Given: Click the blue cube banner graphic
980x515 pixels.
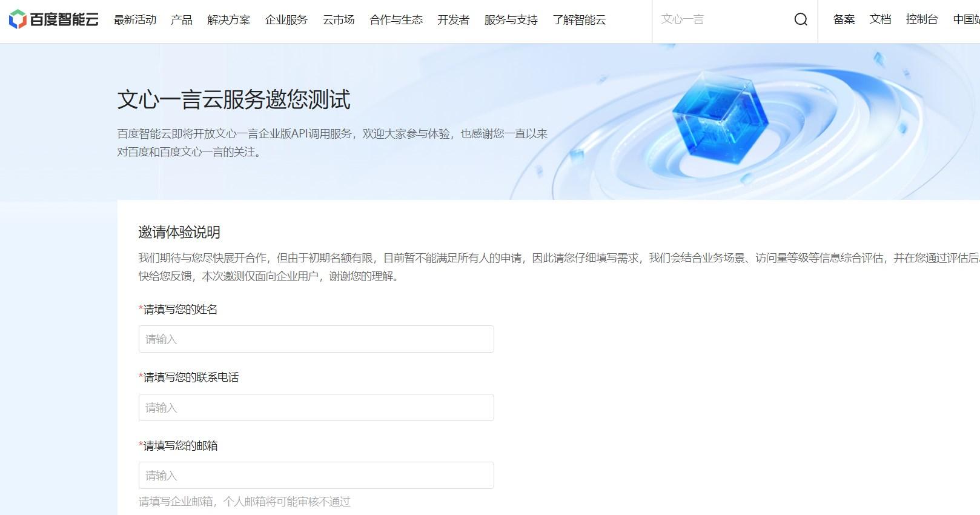Looking at the screenshot, I should [x=720, y=119].
